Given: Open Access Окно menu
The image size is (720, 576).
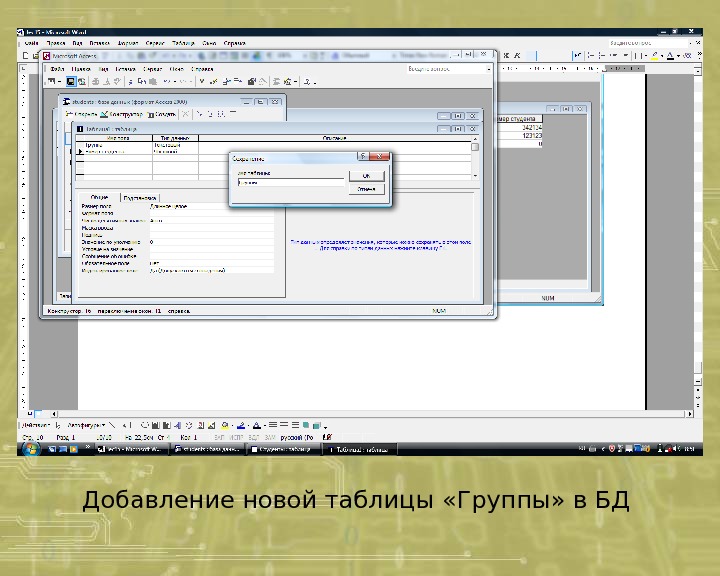Looking at the screenshot, I should 176,69.
